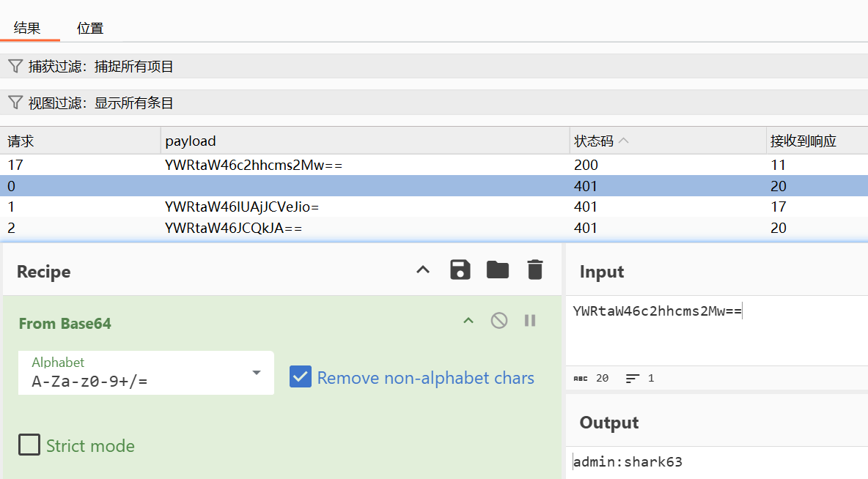Viewport: 868px width, 479px height.
Task: Switch to the 结果 tab
Action: (x=27, y=29)
